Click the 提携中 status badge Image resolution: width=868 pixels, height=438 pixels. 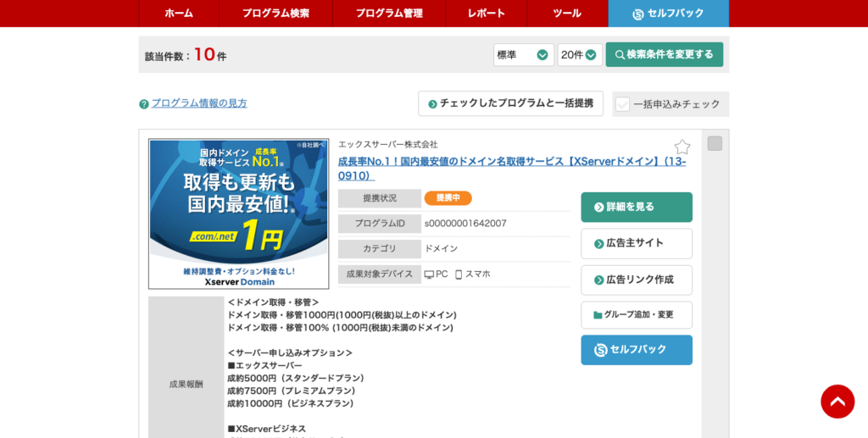[x=448, y=198]
